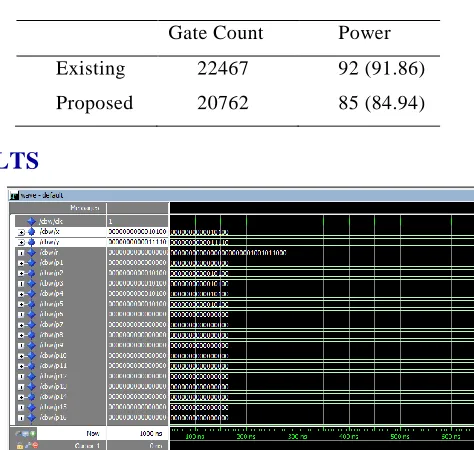The image size is (474, 450).
Task: Click the diamond icon of /cbw/p9 signal
Action: (x=31, y=345)
